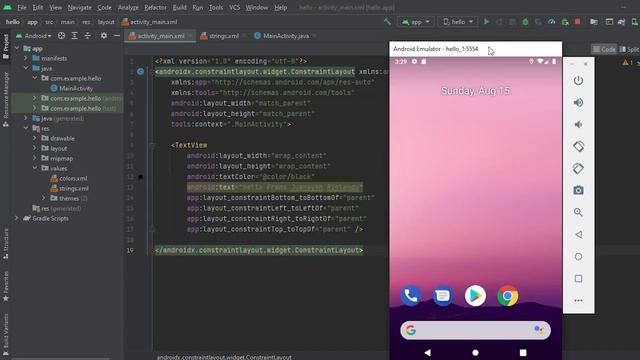Collapse the values folder
Screen dimensions: 640x360
tap(35, 168)
